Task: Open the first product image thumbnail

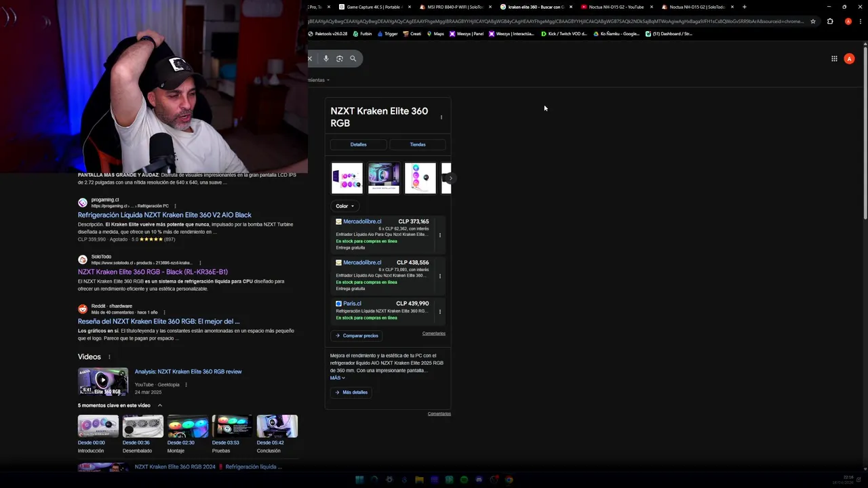Action: [x=347, y=178]
